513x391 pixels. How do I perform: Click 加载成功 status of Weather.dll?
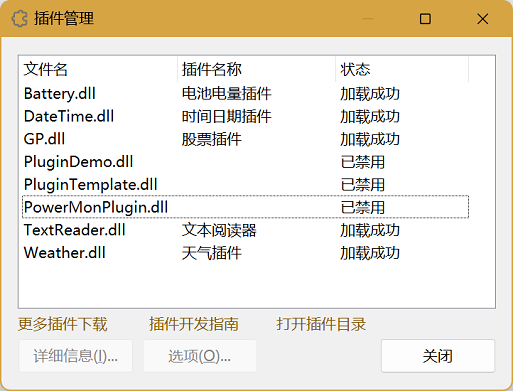[370, 253]
